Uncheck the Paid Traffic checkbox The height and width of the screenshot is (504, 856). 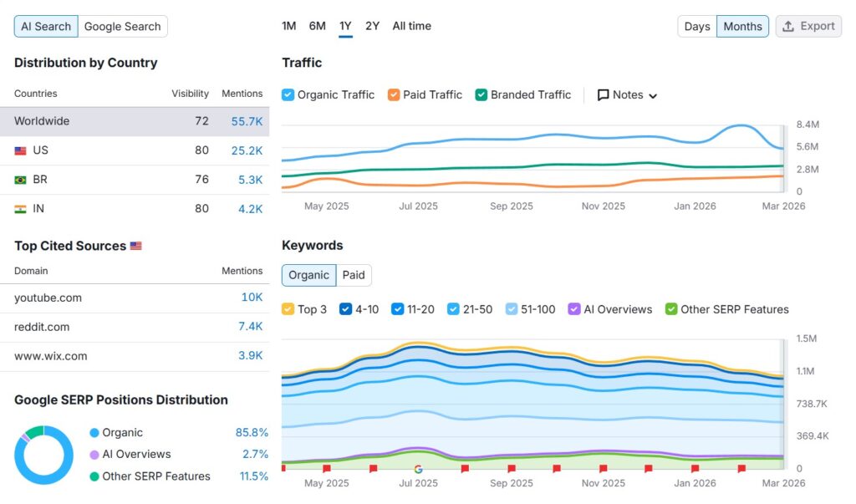coord(394,94)
